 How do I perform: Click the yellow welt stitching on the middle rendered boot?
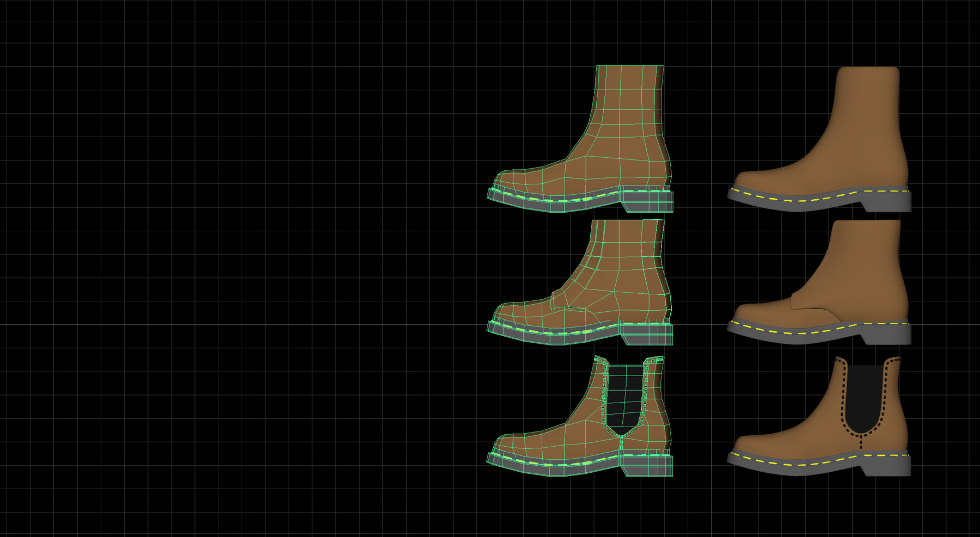[x=789, y=334]
